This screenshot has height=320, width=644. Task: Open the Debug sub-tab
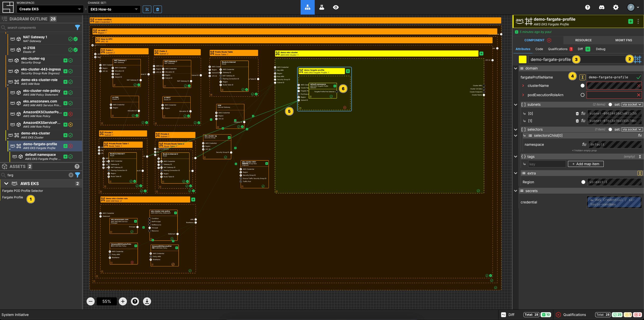point(600,49)
